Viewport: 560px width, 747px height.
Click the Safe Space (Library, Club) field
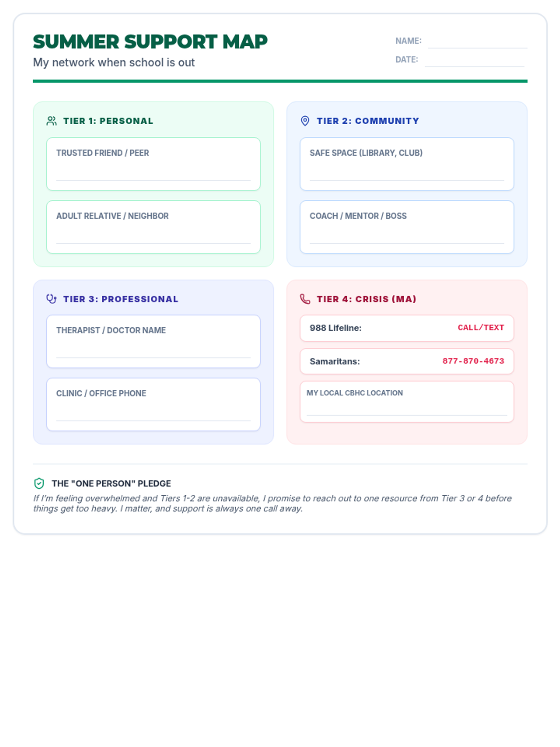coord(406,172)
